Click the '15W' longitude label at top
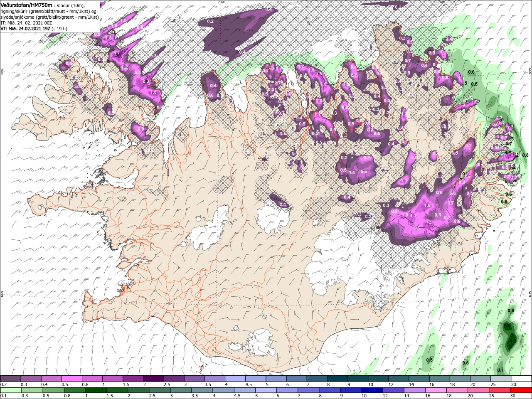The height and width of the screenshot is (399, 532). 440,2
